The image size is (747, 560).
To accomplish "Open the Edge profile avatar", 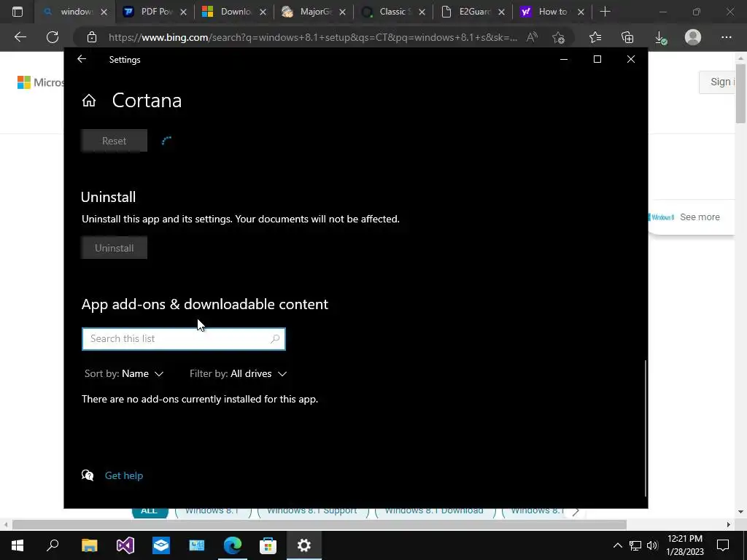I will 693,37.
